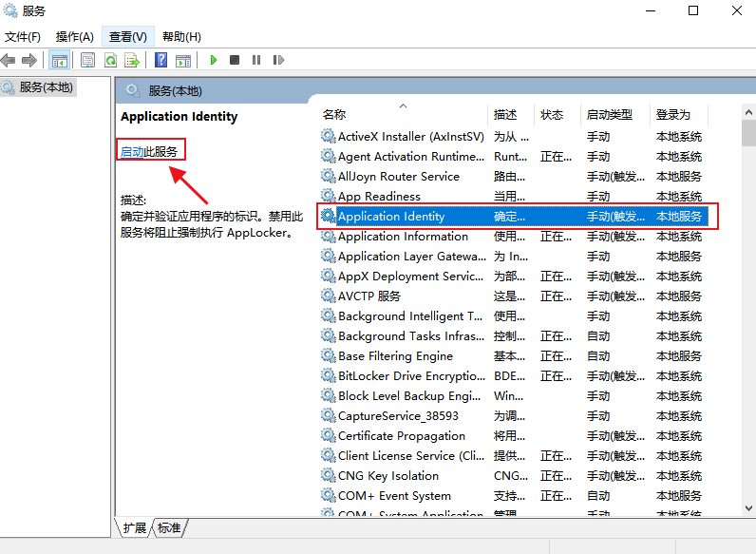Viewport: 756px width, 554px height.
Task: Switch to the 扩展 tab
Action: click(135, 527)
